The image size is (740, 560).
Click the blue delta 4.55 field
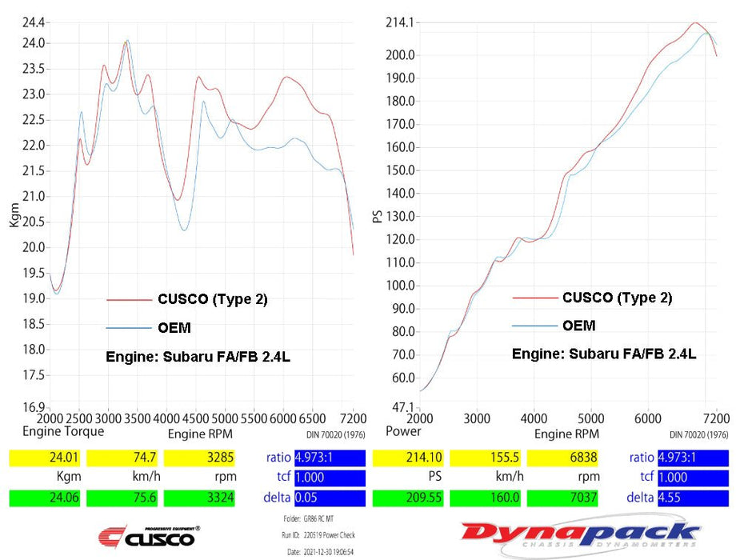click(x=693, y=498)
